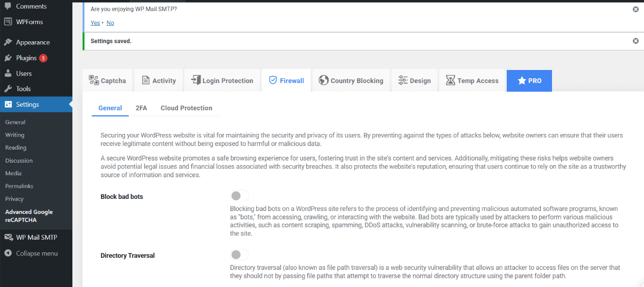
Task: Click the PRO upgrade button
Action: pos(529,81)
